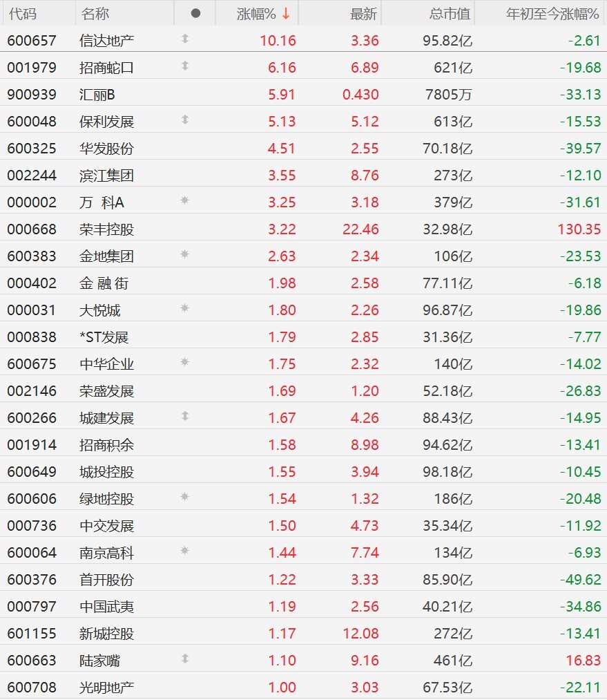The height and width of the screenshot is (700, 607).
Task: Sort by the 年初至今涨幅% column header
Action: click(x=552, y=13)
